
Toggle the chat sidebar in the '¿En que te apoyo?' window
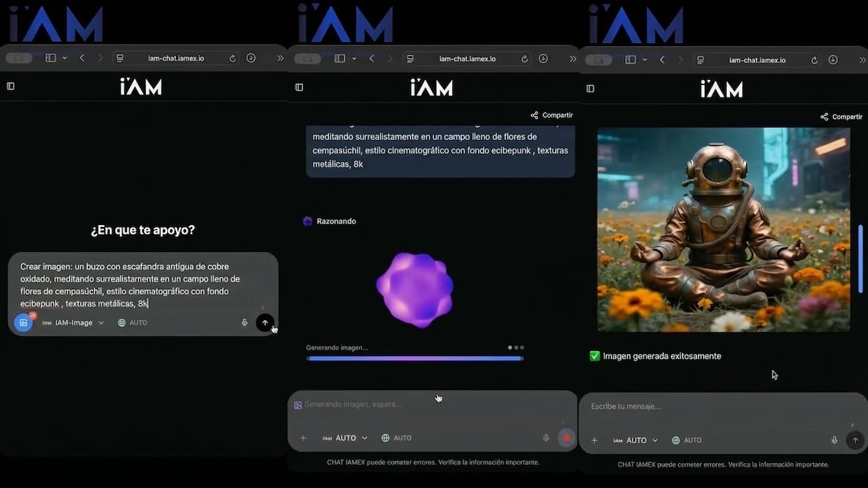click(10, 86)
